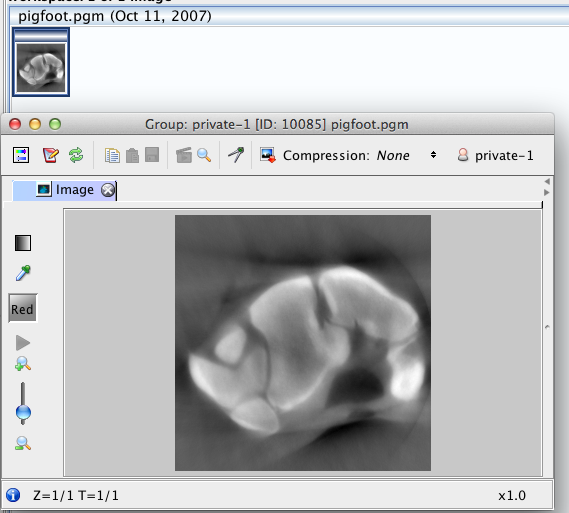569x513 pixels.
Task: Click the x1.0 zoom factor text
Action: tap(512, 496)
